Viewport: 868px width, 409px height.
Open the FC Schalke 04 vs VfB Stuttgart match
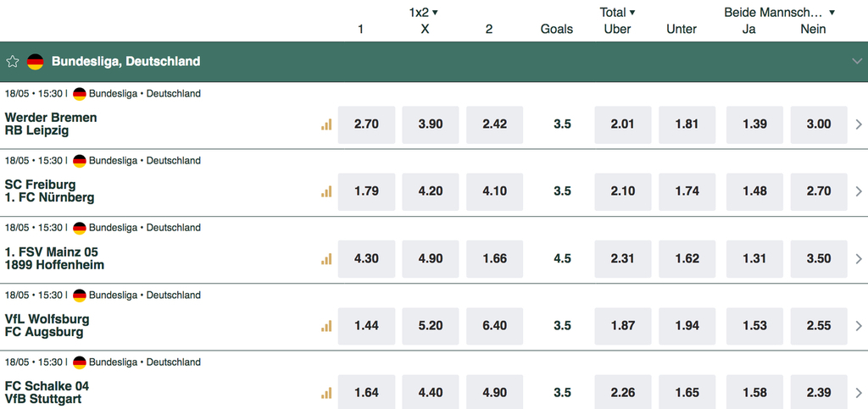pyautogui.click(x=47, y=392)
